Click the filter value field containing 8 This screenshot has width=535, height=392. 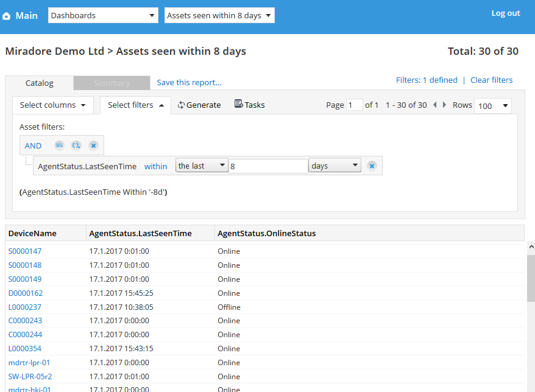[x=268, y=166]
